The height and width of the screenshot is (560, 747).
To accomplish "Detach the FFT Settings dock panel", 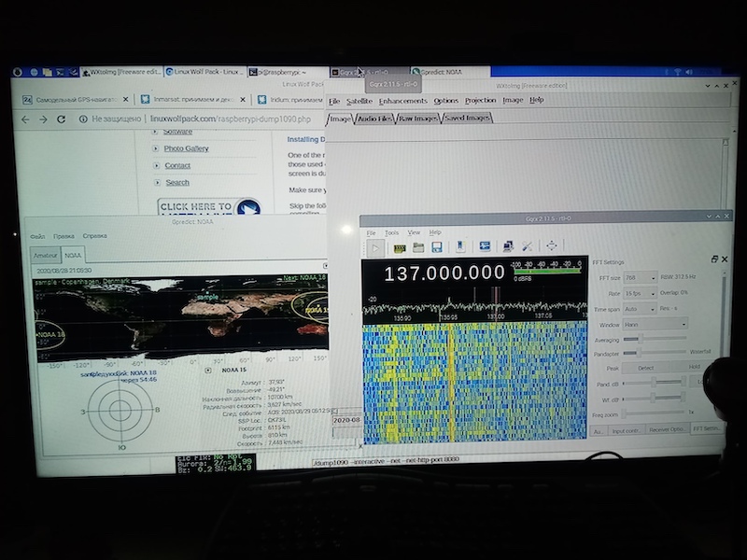I will coord(714,259).
